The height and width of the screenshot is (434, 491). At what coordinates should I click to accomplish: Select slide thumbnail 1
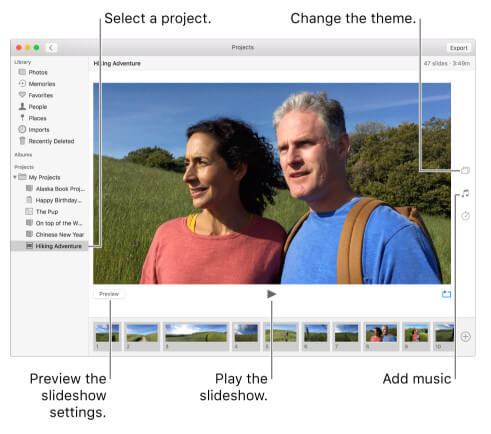tap(107, 336)
